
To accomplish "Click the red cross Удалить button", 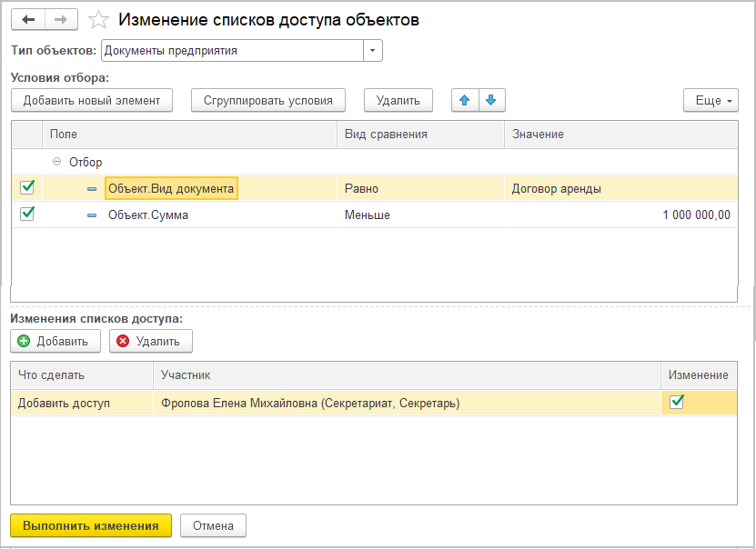I will (150, 341).
